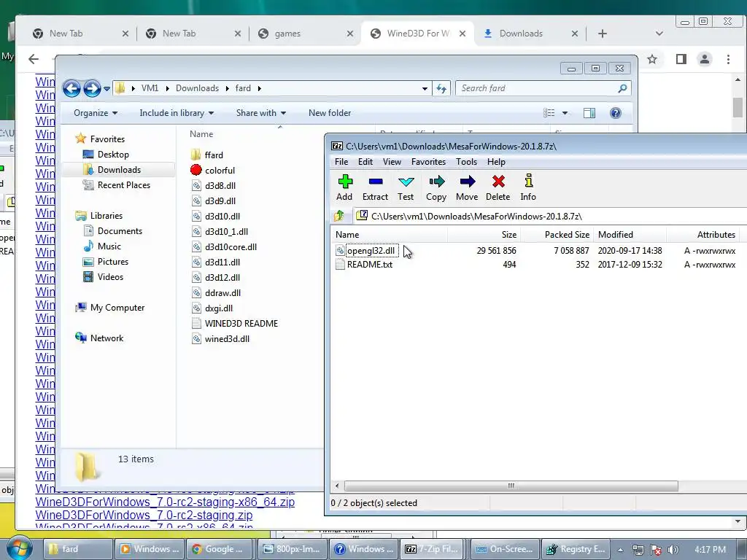
Task: Open the 7-Zip File menu
Action: [x=341, y=161]
